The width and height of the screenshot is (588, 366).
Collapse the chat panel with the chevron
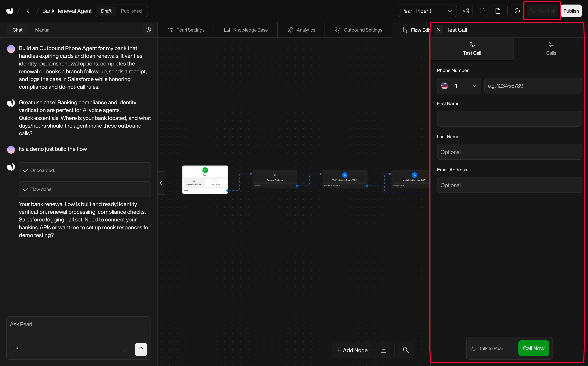click(x=161, y=183)
